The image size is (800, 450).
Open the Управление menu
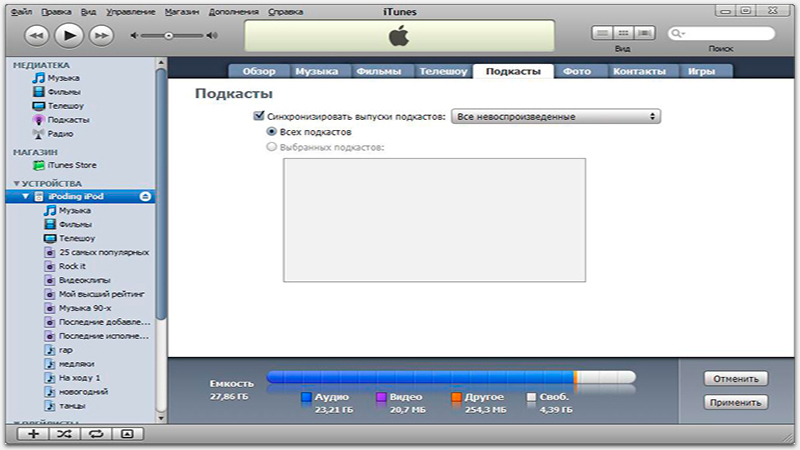[131, 11]
